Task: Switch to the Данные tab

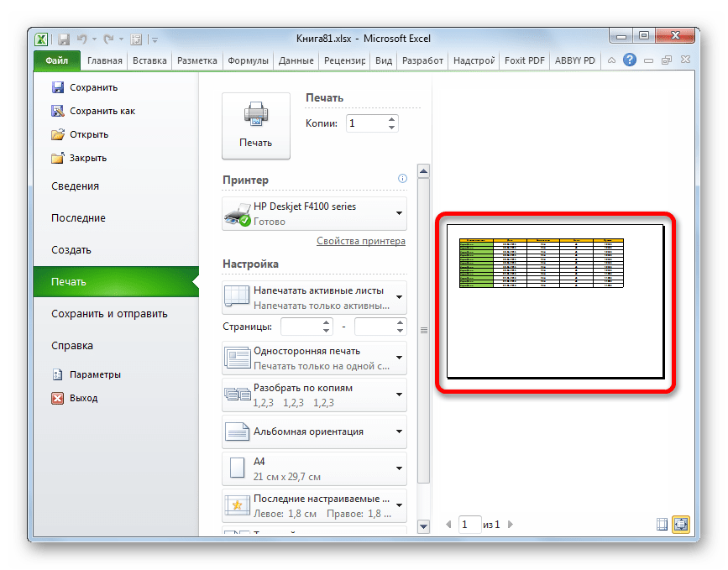Action: click(x=296, y=60)
